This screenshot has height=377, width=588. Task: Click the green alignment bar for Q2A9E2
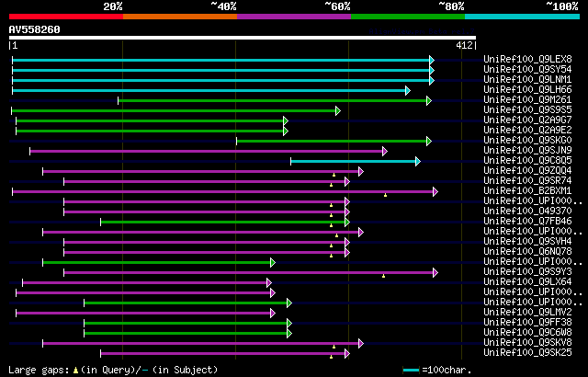(152, 131)
